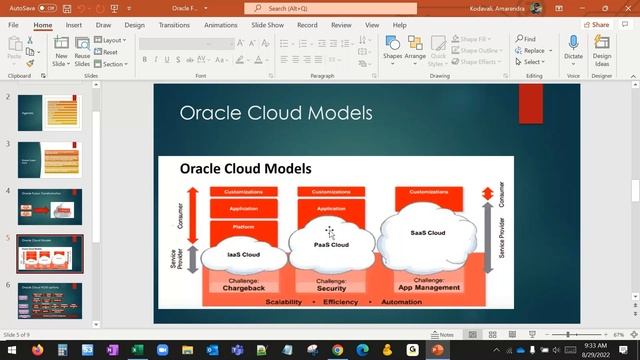Screen dimensions: 640x360
Task: Click the Format Painter brush icon
Action: (x=30, y=63)
